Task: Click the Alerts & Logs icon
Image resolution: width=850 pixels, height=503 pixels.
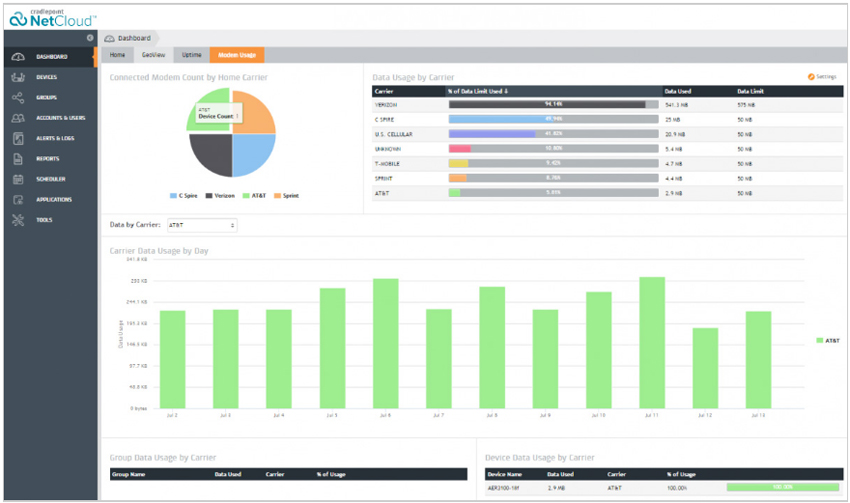Action: (18, 138)
